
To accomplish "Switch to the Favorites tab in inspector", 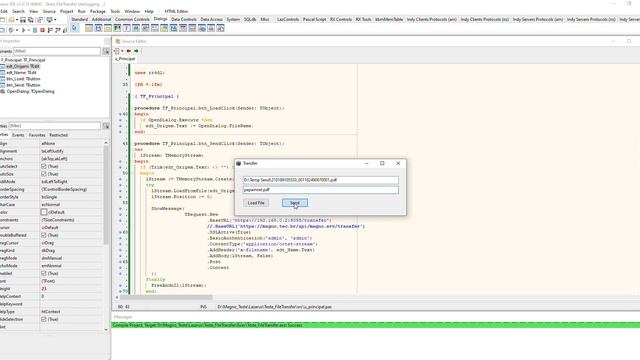I will pyautogui.click(x=37, y=135).
